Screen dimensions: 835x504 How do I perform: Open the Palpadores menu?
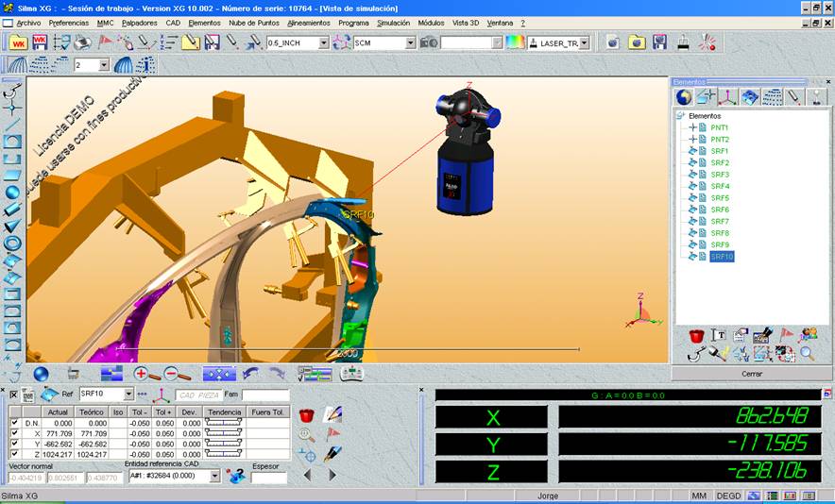(139, 23)
